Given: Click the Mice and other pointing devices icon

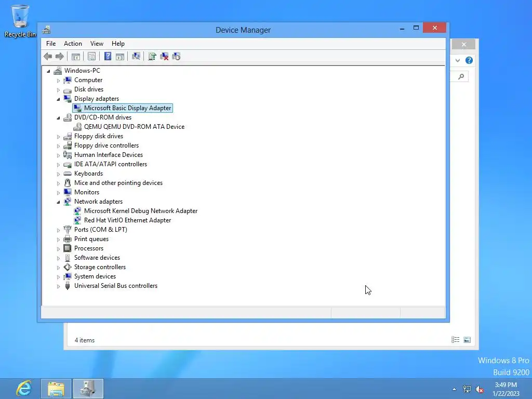Looking at the screenshot, I should pos(68,183).
